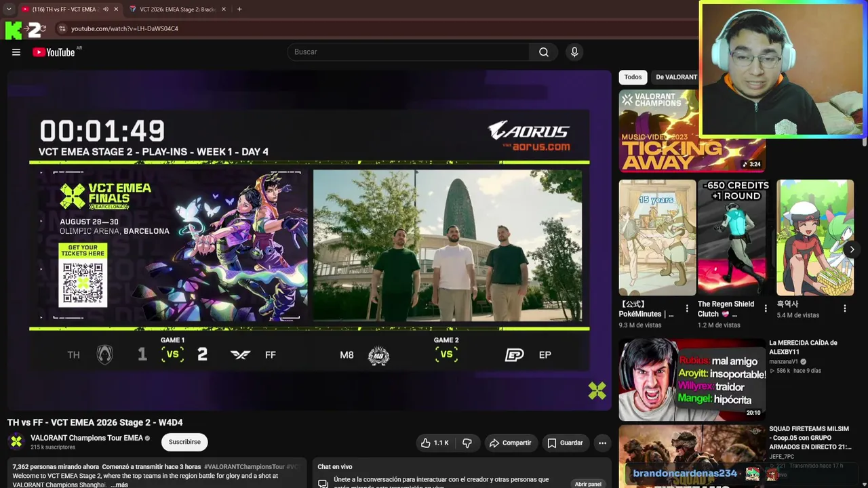Open the 흑역사 short thumbnail

[815, 237]
